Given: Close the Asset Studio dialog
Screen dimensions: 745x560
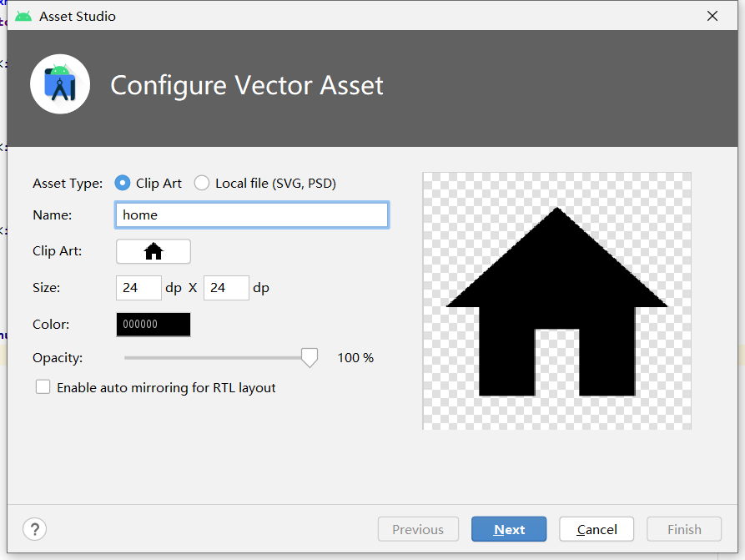Looking at the screenshot, I should click(x=712, y=15).
